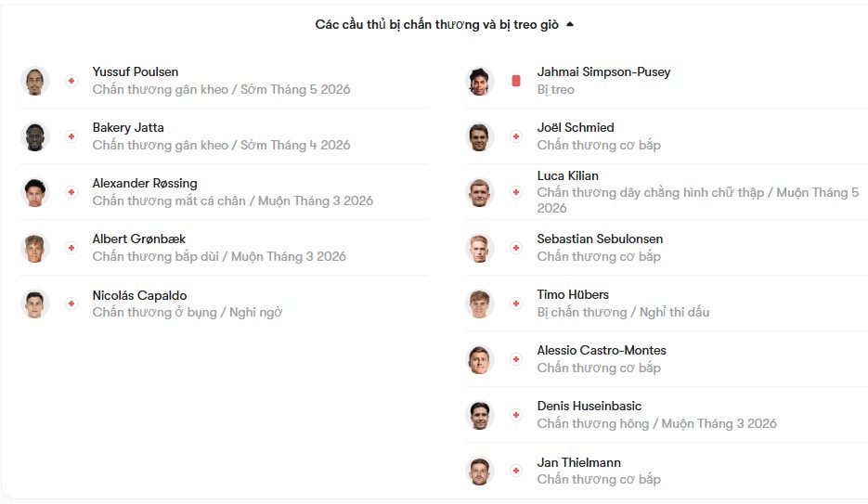Open Luca Kilian's player name link
Viewport: 868px width, 504px height.
(x=567, y=175)
